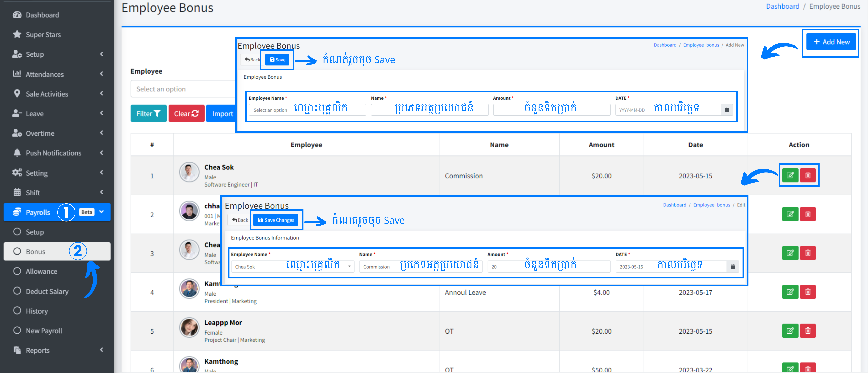The width and height of the screenshot is (868, 373).
Task: Delete the Chea Sok Commission bonus row
Action: (808, 175)
